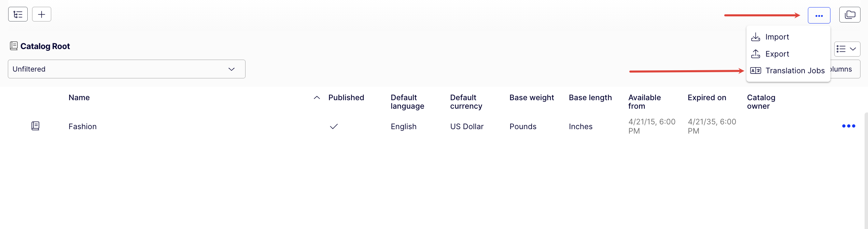Open the Fashion catalog link
This screenshot has width=868, height=229.
(82, 126)
